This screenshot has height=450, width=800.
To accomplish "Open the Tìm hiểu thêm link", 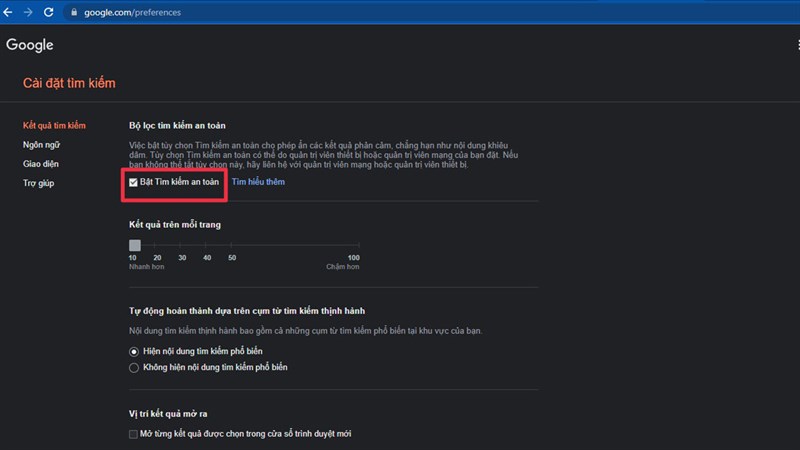I will [x=258, y=182].
